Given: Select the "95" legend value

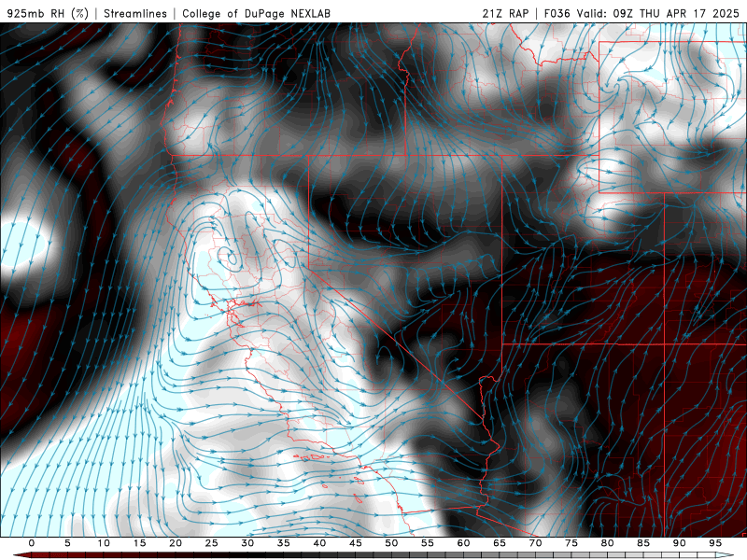Looking at the screenshot, I should 715,543.
